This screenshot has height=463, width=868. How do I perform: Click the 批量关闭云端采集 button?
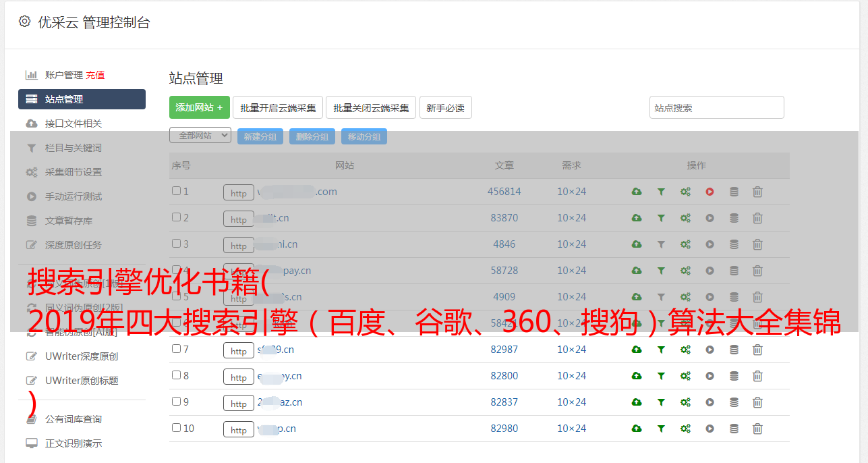click(x=371, y=107)
